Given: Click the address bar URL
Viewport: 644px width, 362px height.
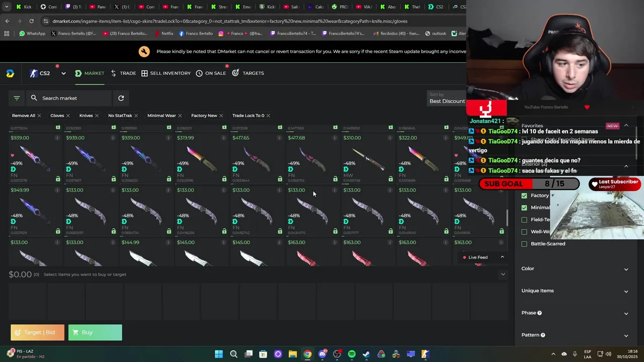Looking at the screenshot, I should (230, 21).
